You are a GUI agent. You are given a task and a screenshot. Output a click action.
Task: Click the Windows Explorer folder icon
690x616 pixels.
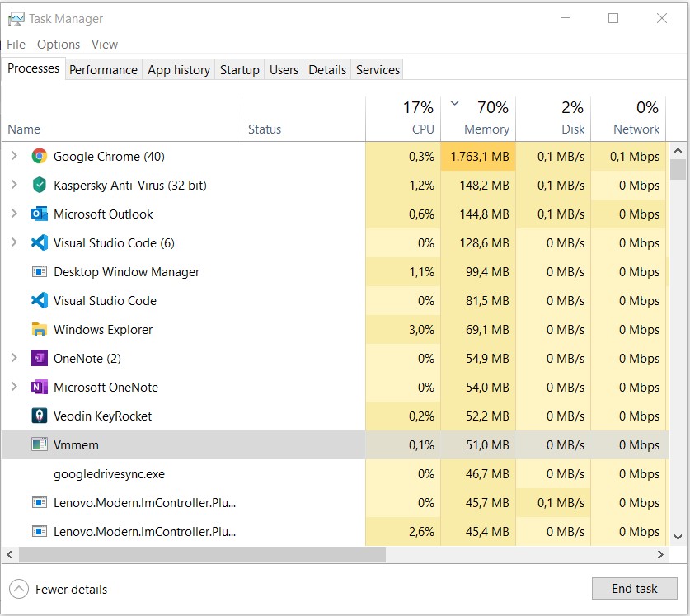coord(40,329)
